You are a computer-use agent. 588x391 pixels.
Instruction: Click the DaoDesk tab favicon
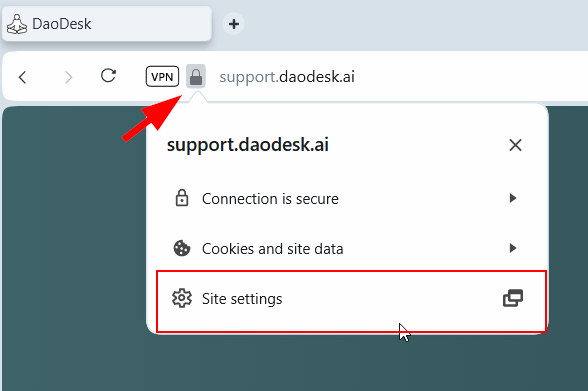click(x=17, y=24)
